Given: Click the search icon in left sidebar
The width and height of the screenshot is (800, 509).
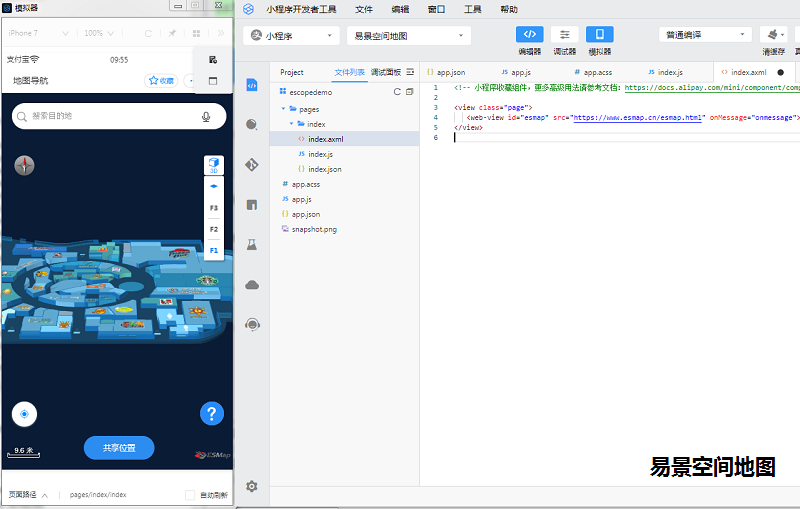Looking at the screenshot, I should tap(252, 124).
